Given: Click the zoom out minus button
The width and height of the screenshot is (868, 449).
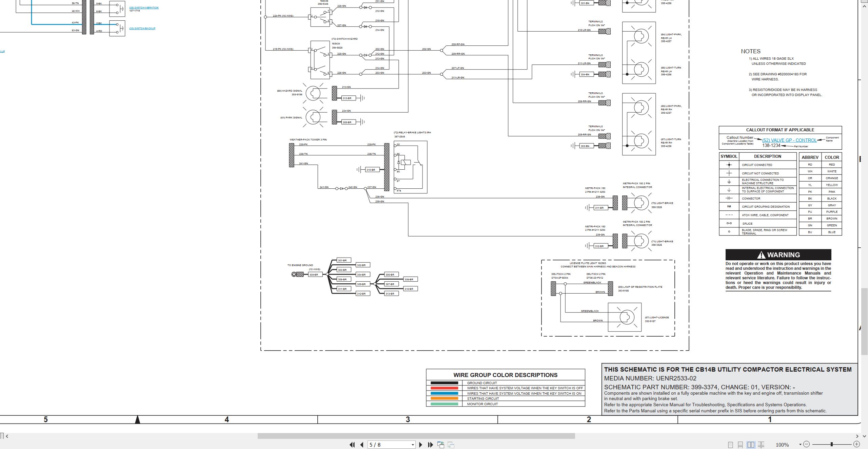Looking at the screenshot, I should click(807, 444).
